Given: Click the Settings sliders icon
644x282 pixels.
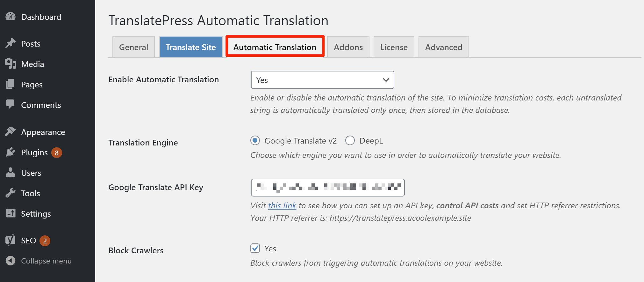Looking at the screenshot, I should tap(11, 213).
